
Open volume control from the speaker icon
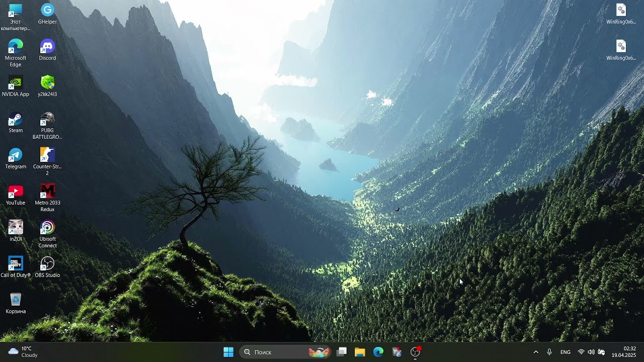(591, 352)
